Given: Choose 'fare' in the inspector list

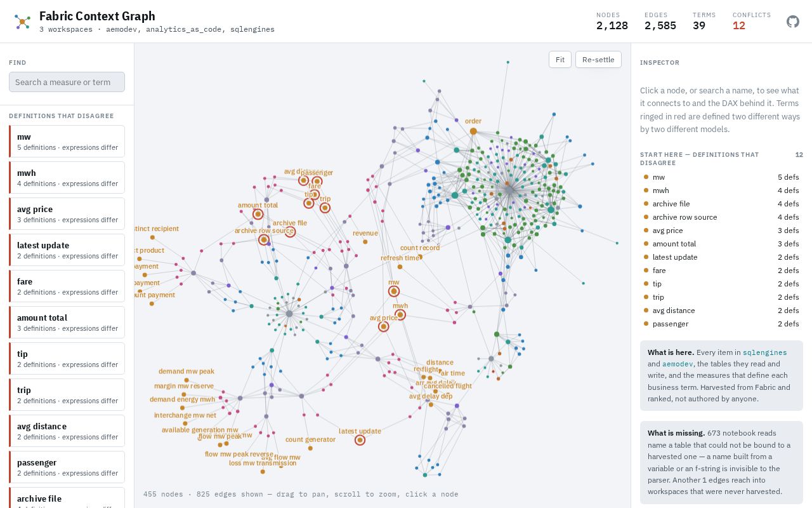Looking at the screenshot, I should (721, 271).
